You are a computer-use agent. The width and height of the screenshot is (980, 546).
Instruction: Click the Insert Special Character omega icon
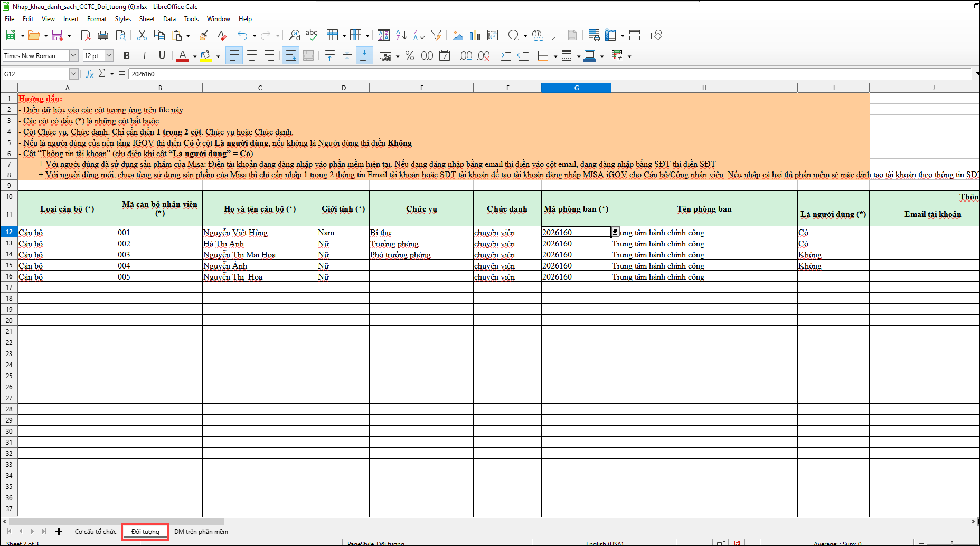[513, 35]
